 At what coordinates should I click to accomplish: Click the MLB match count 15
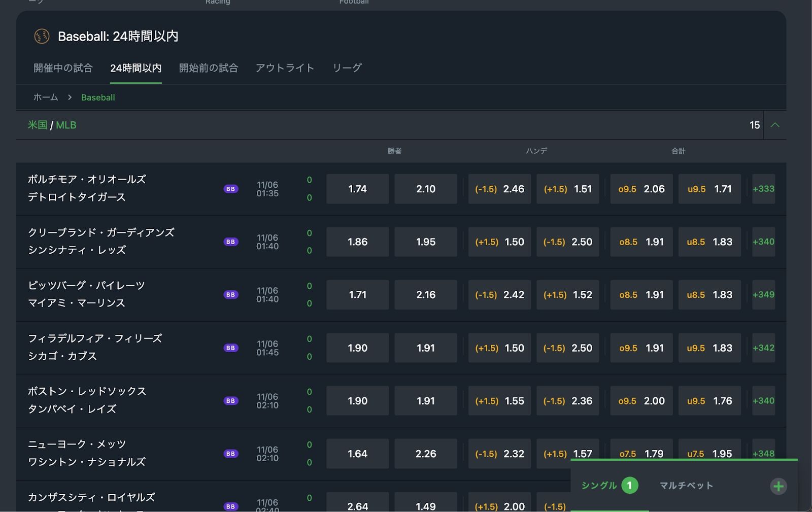pos(755,125)
